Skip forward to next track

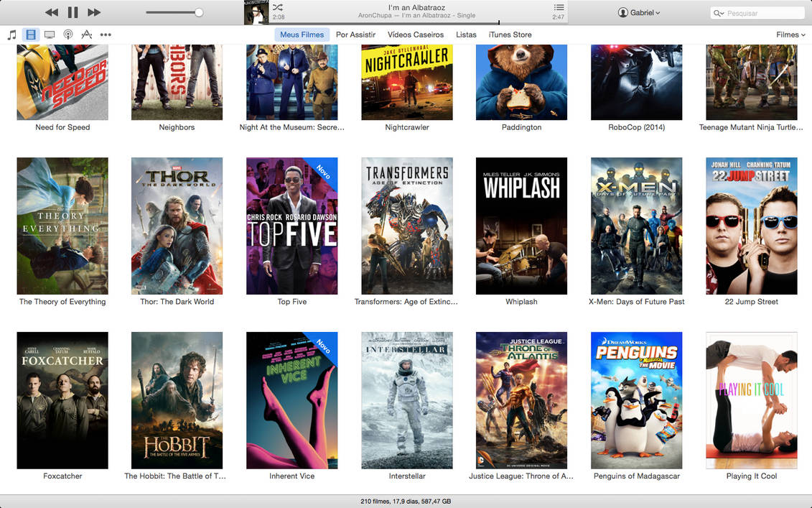point(94,12)
